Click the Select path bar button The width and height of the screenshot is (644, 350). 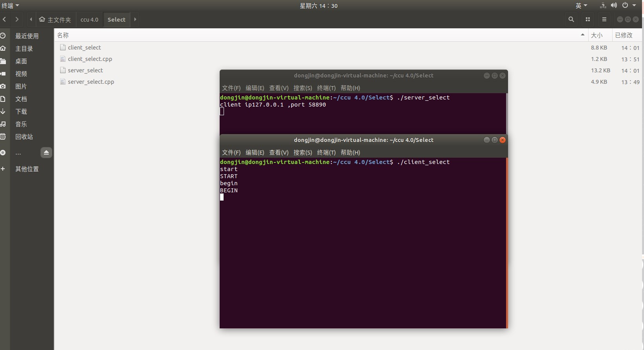tap(117, 19)
